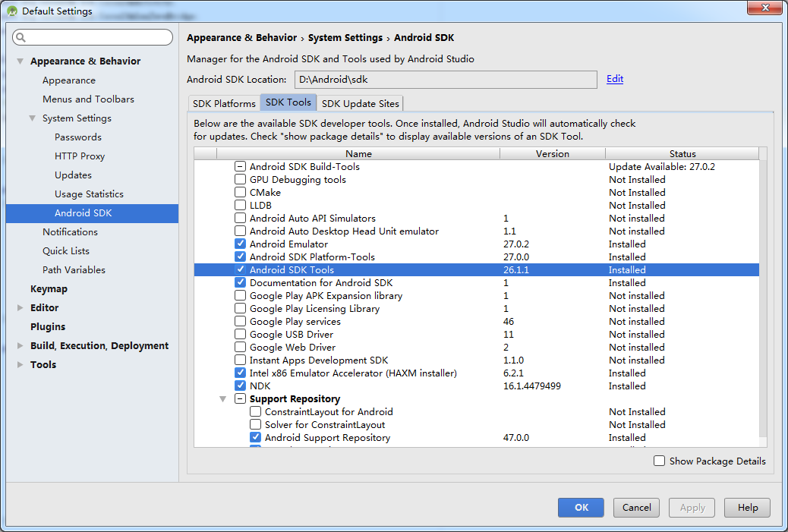Expand the Build, Execution, Deployment section
This screenshot has width=788, height=532.
tap(20, 346)
